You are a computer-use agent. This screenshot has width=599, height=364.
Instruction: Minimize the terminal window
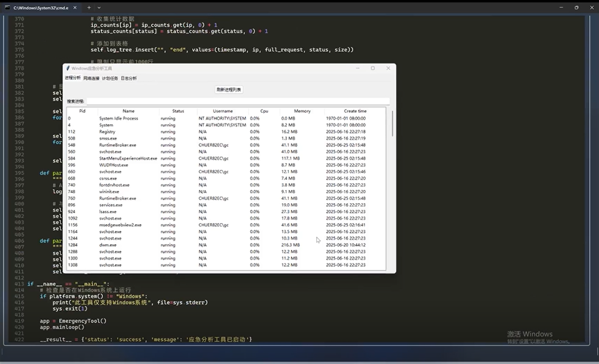pyautogui.click(x=561, y=7)
